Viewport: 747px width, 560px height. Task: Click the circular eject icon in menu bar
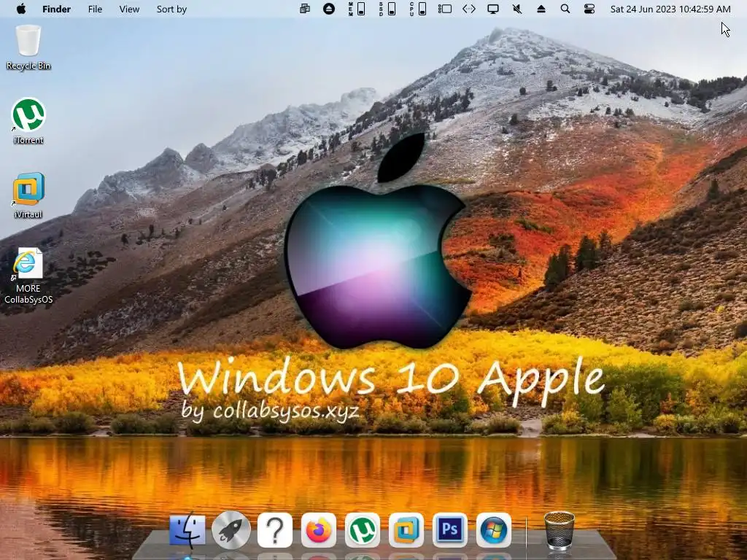329,9
